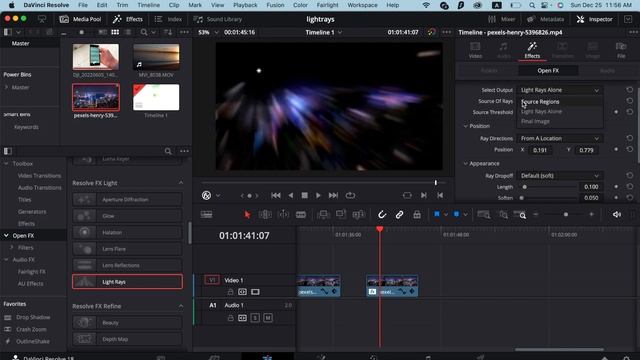Reset the Select Output parameter
The image size is (640, 360).
click(x=630, y=90)
